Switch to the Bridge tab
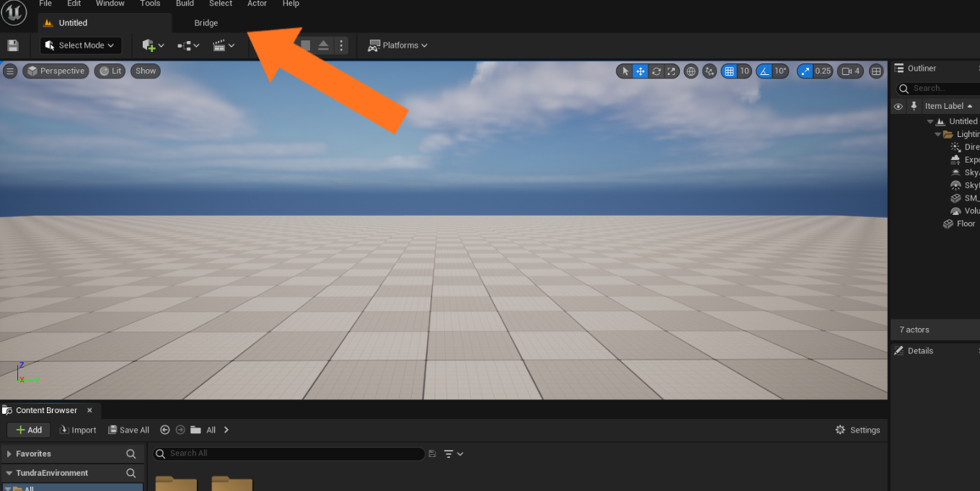 tap(206, 23)
